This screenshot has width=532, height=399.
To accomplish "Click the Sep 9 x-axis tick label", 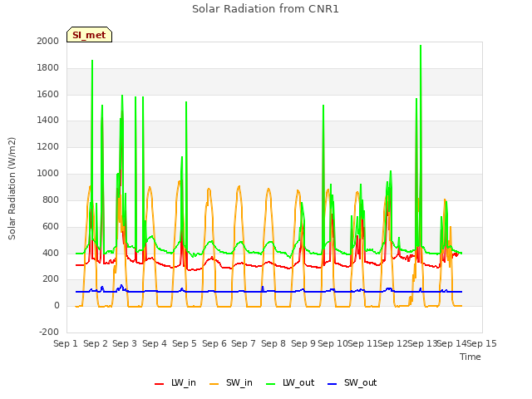I will 303,343.
